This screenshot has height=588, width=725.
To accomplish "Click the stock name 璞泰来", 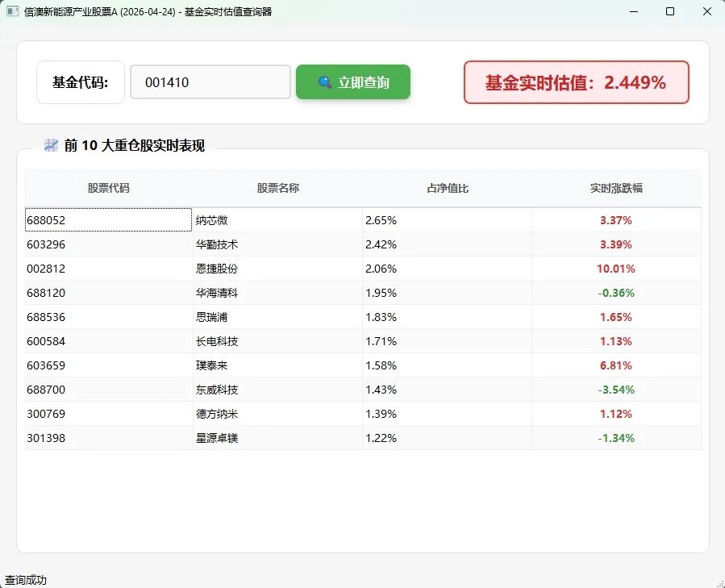I will (x=212, y=365).
